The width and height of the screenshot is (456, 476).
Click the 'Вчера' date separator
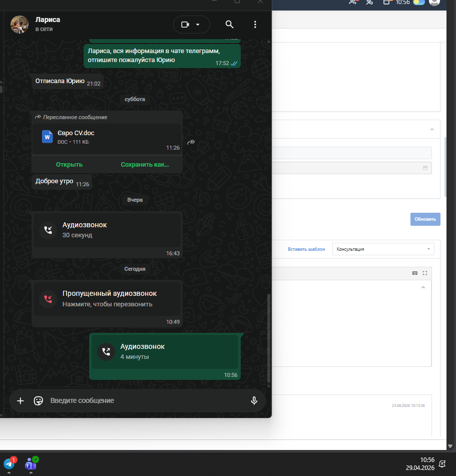(x=135, y=200)
